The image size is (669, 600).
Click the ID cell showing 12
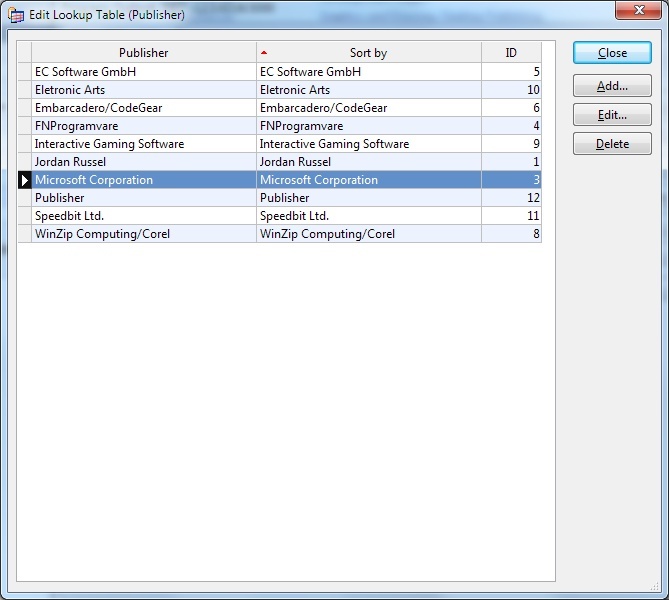click(x=511, y=198)
